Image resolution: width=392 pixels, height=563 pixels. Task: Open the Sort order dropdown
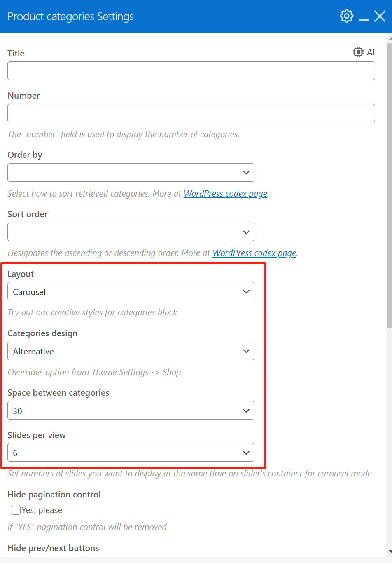coord(131,232)
